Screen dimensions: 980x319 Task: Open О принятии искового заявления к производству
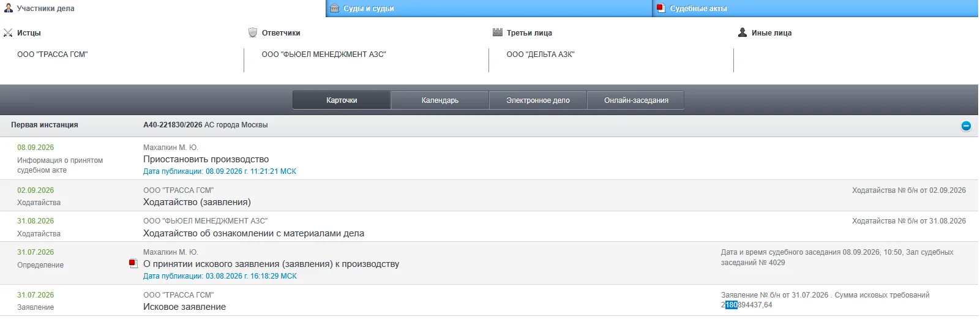click(x=271, y=264)
